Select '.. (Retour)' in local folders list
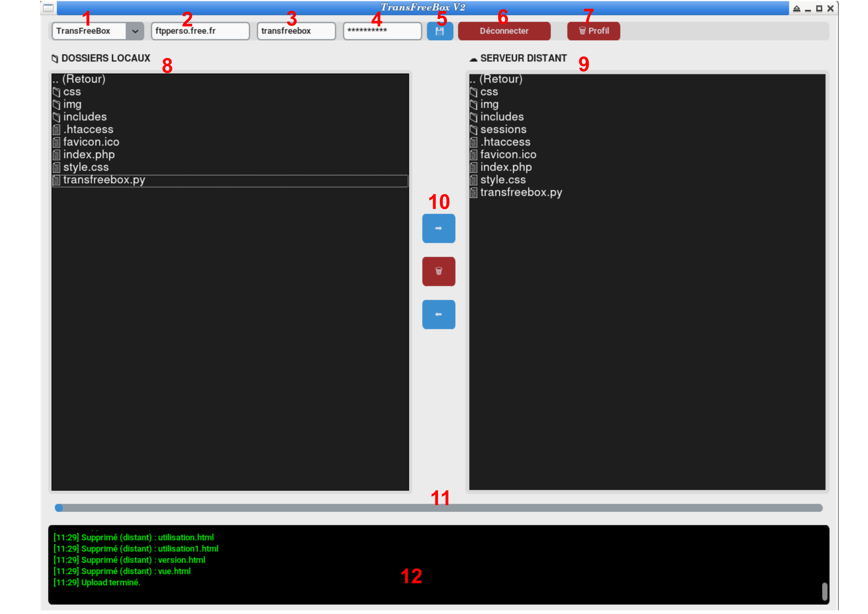Viewport: 868px width, 614px height. (230, 79)
